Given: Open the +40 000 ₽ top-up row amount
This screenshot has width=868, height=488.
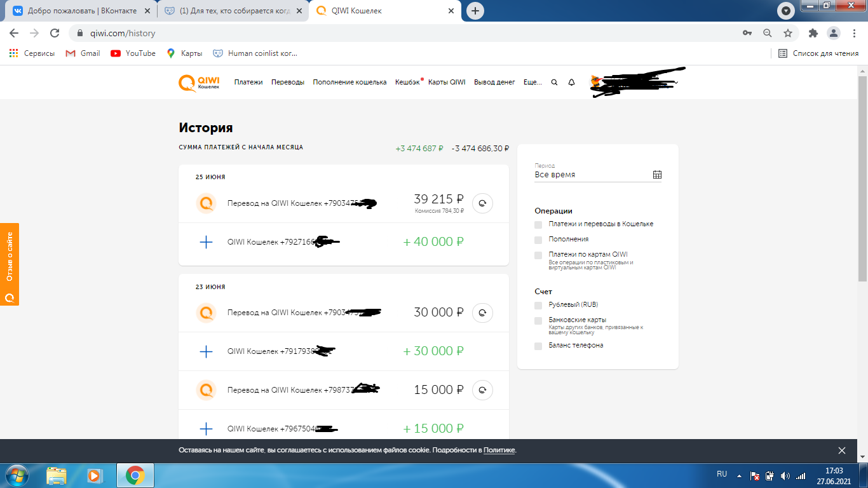Looking at the screenshot, I should tap(433, 242).
